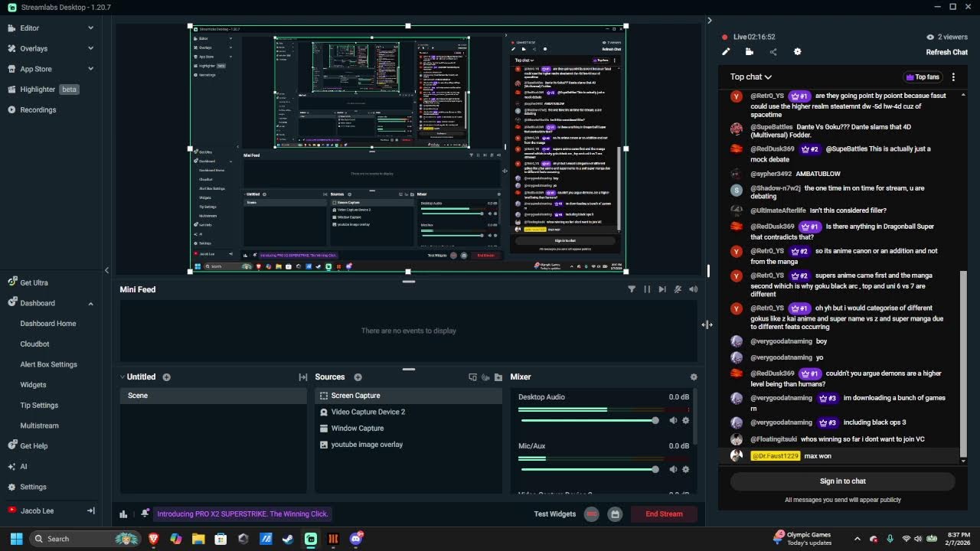The height and width of the screenshot is (551, 980).
Task: Add a new source with plus icon
Action: click(x=358, y=377)
